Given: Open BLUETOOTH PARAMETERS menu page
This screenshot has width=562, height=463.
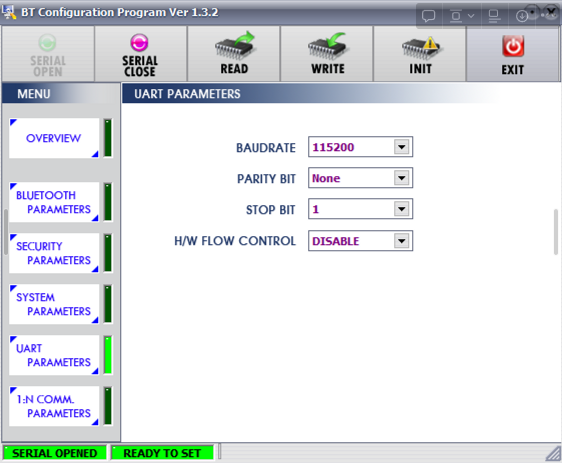Looking at the screenshot, I should [x=54, y=202].
